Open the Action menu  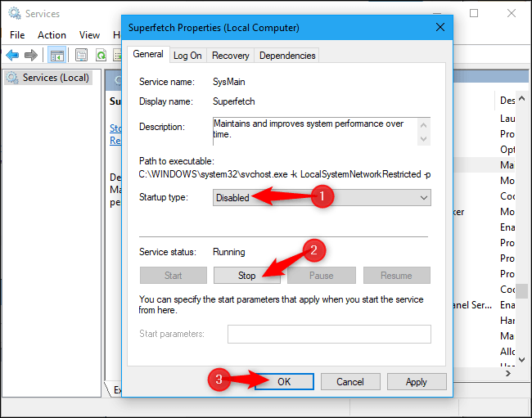(52, 34)
